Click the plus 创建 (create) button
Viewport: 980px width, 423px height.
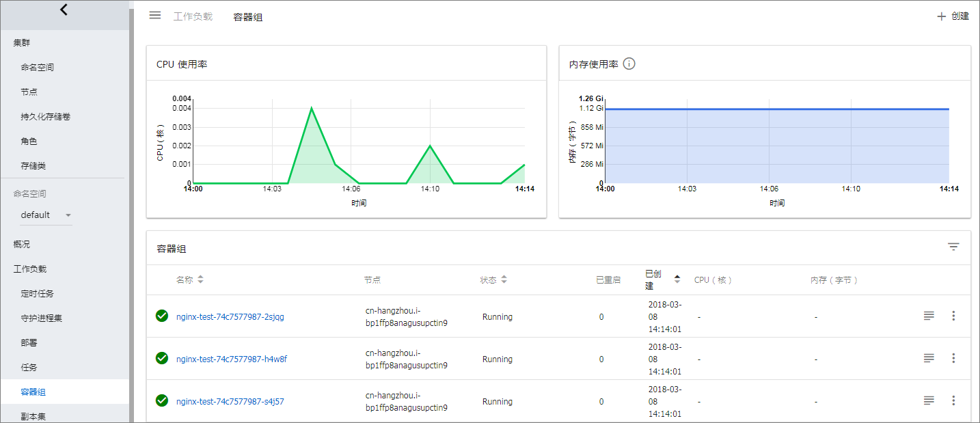[x=953, y=16]
